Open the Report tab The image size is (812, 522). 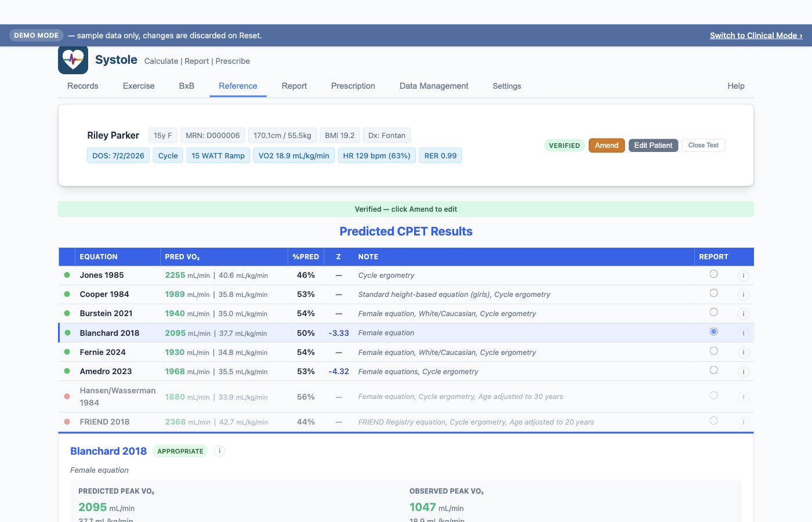point(294,86)
